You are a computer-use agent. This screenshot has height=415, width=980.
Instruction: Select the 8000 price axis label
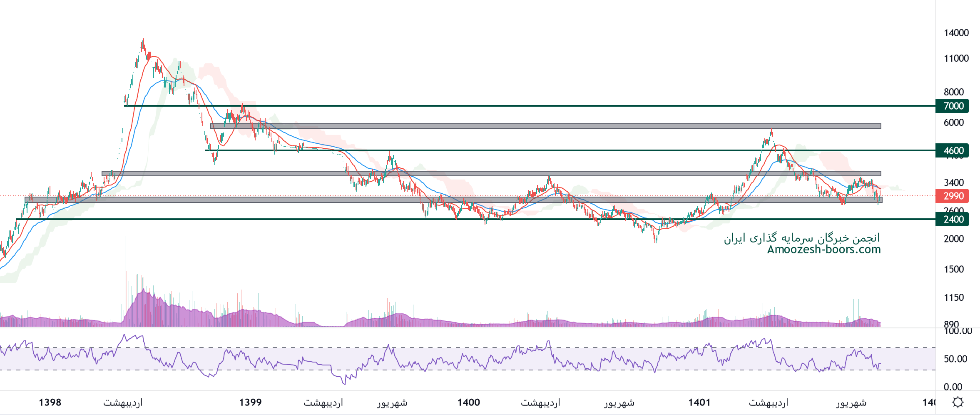(953, 92)
